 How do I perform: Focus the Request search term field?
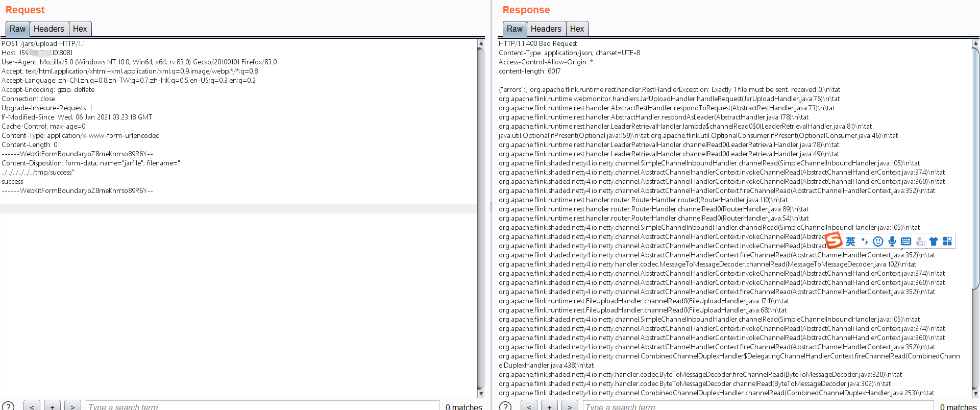[x=262, y=406]
